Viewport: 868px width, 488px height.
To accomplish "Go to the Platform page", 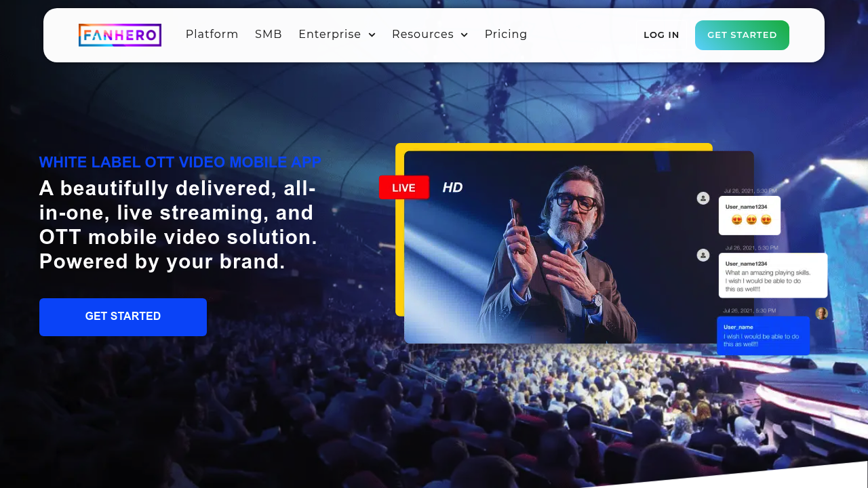I will [x=212, y=35].
